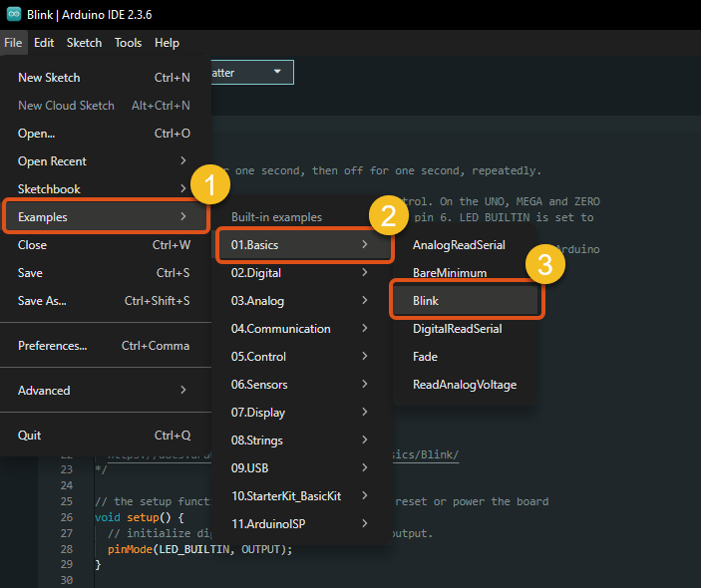Open Preferences... from File menu
The image size is (701, 588).
click(106, 346)
